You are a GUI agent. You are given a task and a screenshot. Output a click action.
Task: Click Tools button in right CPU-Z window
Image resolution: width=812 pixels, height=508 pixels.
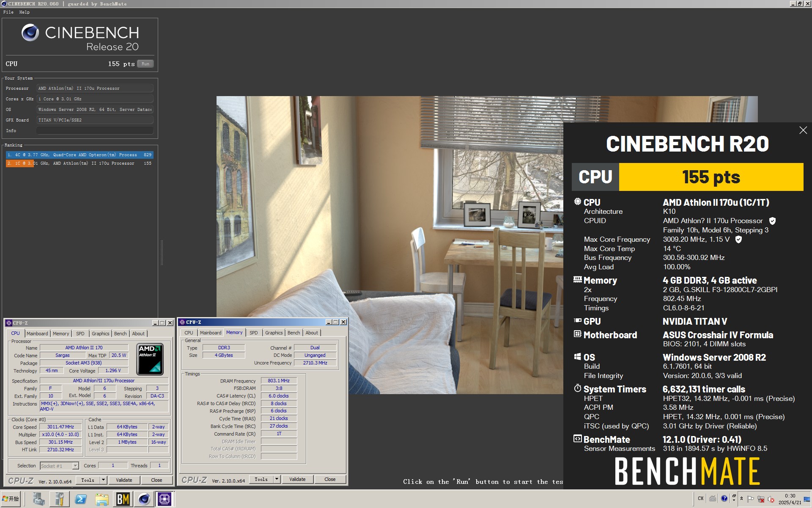tap(261, 479)
